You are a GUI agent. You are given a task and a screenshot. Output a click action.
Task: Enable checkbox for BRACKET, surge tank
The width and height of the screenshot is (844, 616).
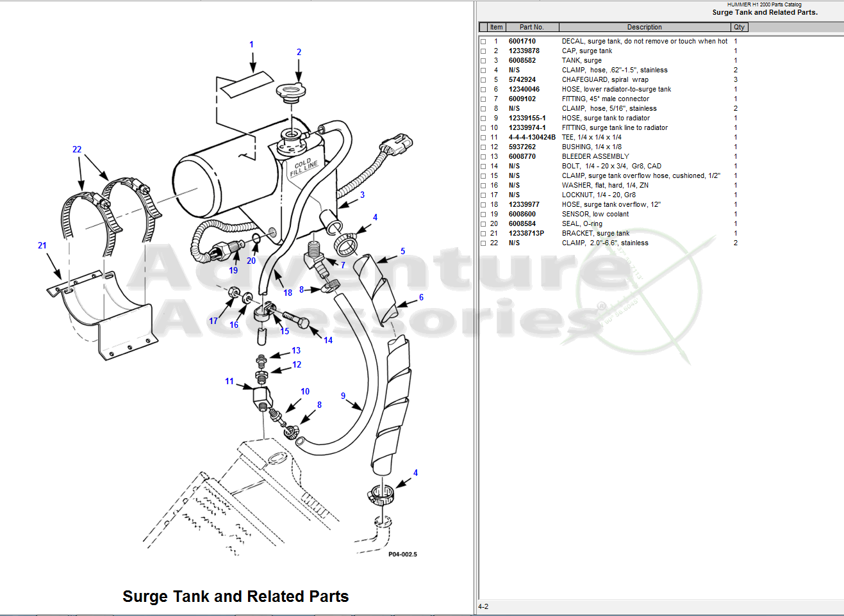coord(483,234)
